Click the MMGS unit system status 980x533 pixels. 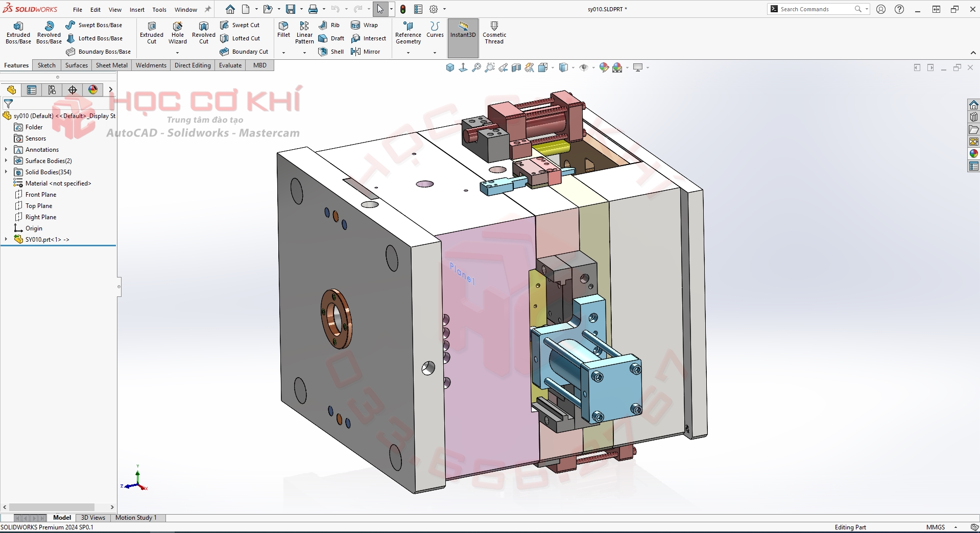coord(936,527)
